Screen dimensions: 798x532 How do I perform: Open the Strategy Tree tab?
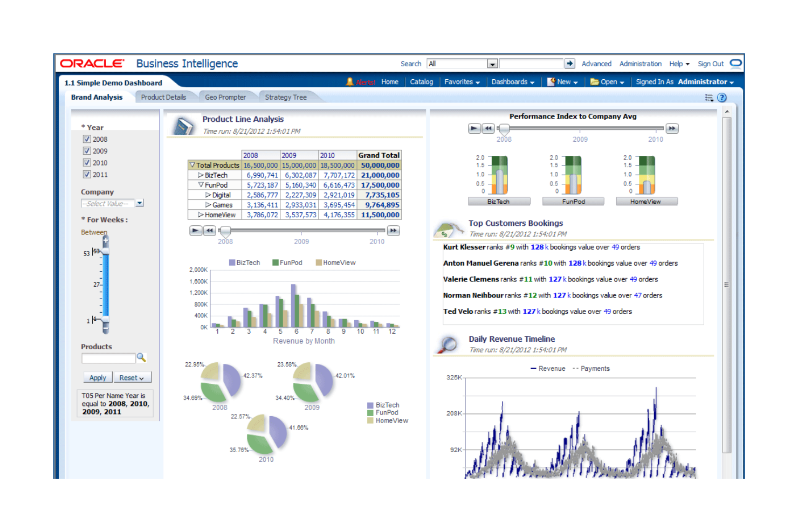click(286, 96)
